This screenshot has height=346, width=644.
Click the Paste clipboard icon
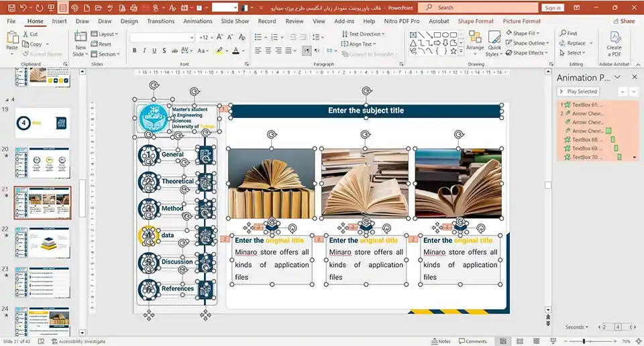click(x=12, y=38)
